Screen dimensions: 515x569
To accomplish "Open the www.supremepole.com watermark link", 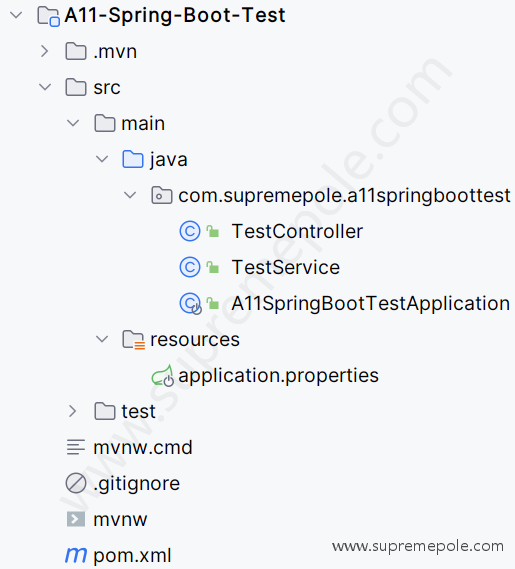I will point(418,546).
